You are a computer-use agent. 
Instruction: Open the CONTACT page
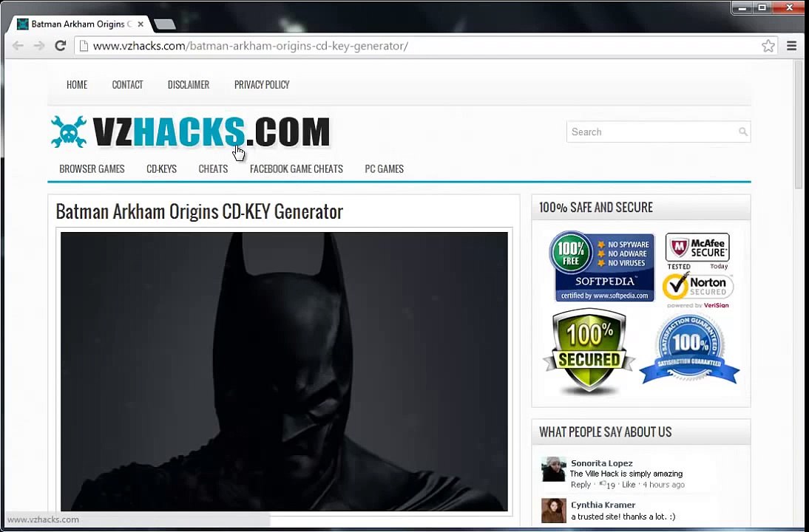(127, 84)
